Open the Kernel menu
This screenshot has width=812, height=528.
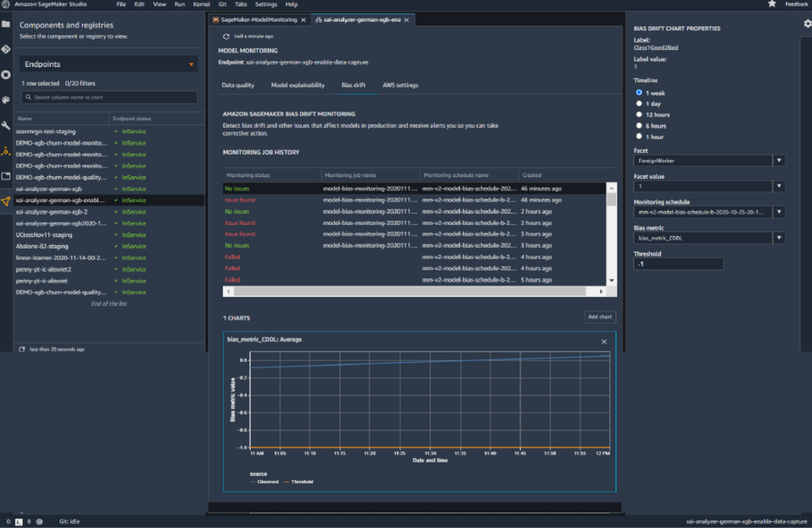click(201, 4)
